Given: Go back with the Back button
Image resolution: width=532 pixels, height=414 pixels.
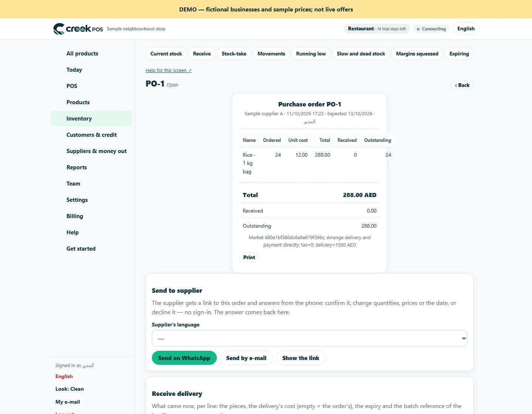Looking at the screenshot, I should click(462, 85).
